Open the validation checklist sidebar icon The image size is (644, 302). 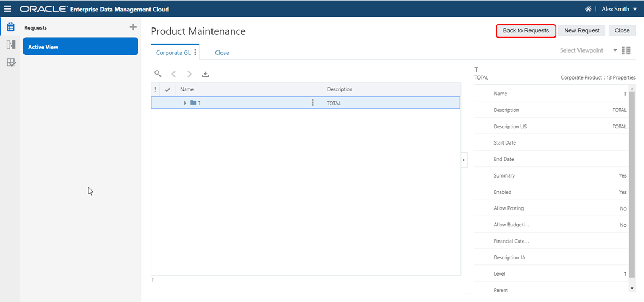click(x=11, y=63)
